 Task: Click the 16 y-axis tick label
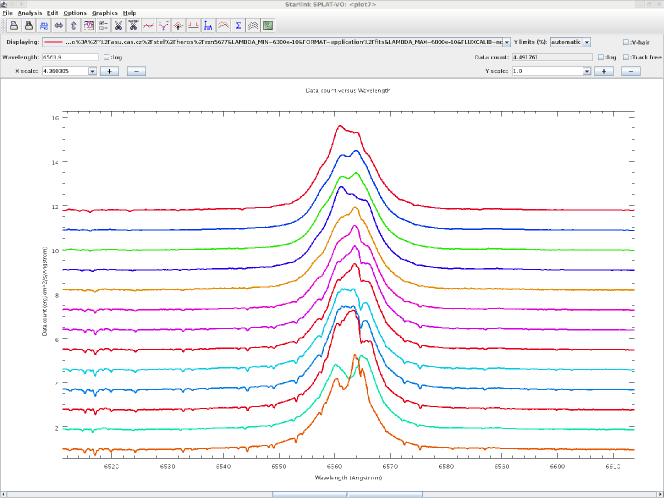coord(55,118)
